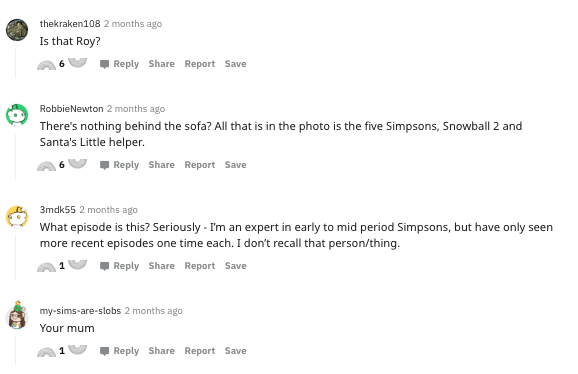Open RobbieNewton's username link
Viewport: 578px width, 374px height.
(x=72, y=109)
